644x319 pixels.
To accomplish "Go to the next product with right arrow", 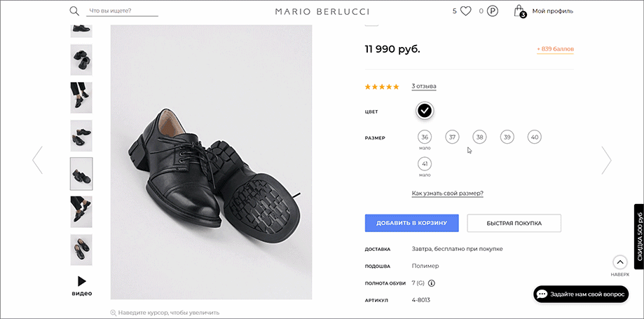I will [x=607, y=160].
